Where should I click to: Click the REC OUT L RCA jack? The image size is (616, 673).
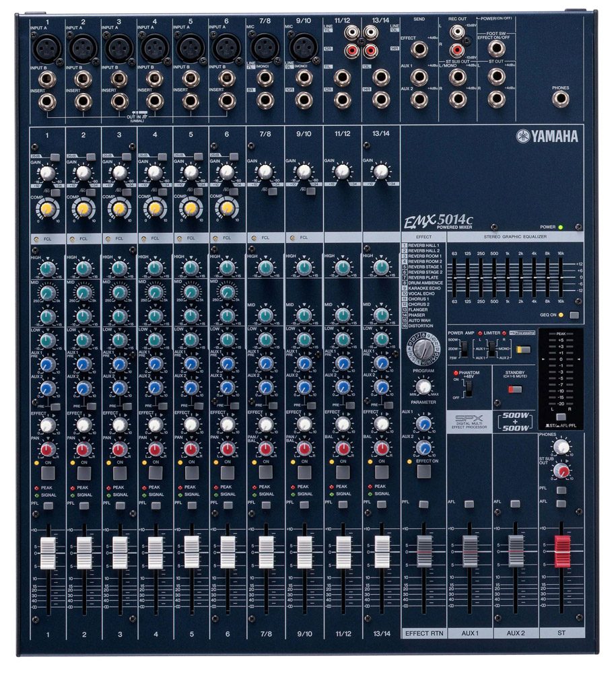pos(457,32)
